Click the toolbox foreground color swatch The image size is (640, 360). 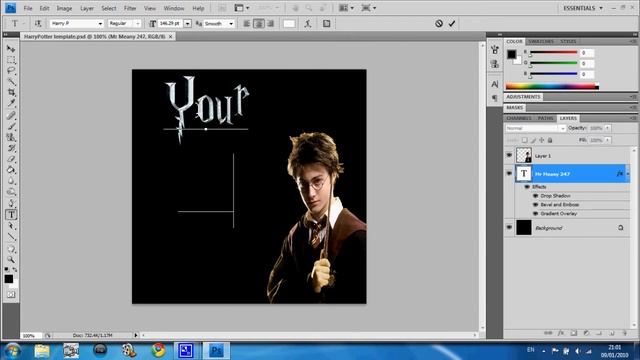pyautogui.click(x=9, y=279)
